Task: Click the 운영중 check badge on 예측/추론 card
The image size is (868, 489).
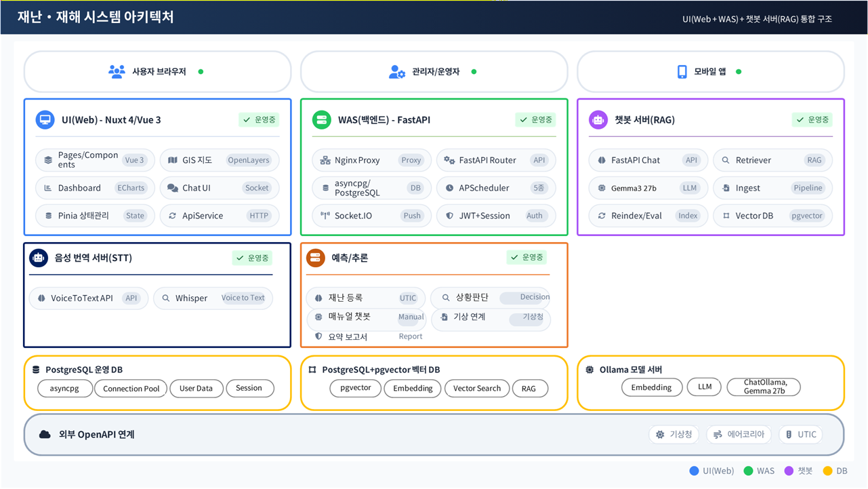Action: [527, 258]
